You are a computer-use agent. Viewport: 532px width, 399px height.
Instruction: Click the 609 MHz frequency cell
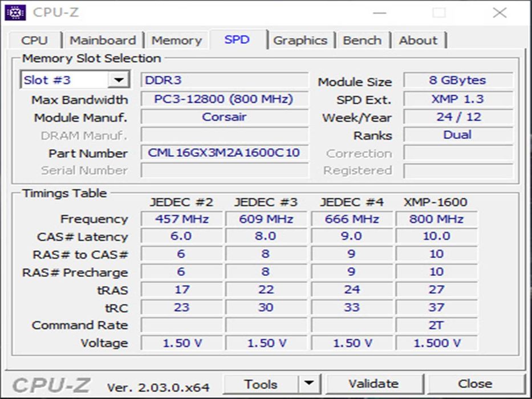coord(266,219)
